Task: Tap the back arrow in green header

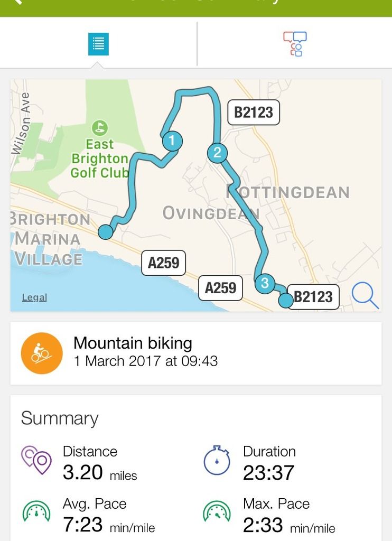Action: 18,3
